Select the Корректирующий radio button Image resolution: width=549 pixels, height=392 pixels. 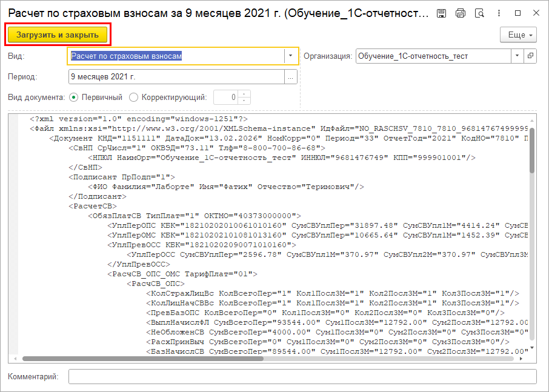(x=134, y=97)
